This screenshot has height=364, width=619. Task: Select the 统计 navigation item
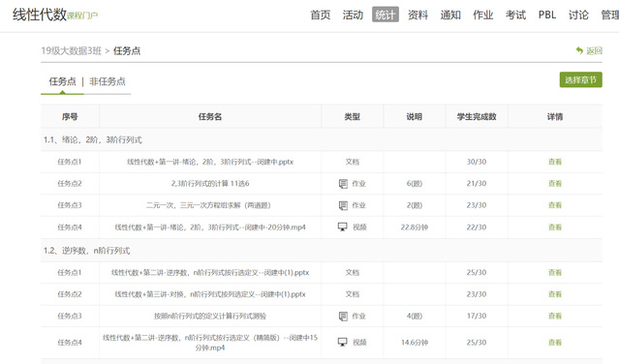tap(386, 15)
